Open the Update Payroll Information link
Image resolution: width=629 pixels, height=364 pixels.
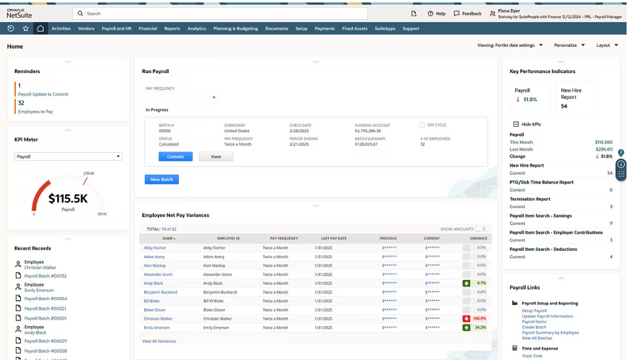click(x=547, y=316)
